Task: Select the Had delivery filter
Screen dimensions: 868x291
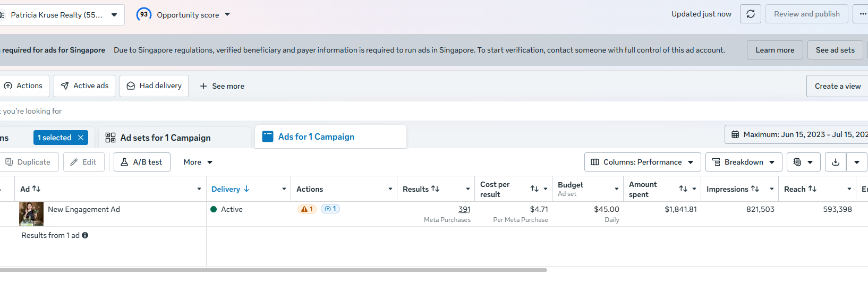Action: click(x=154, y=86)
